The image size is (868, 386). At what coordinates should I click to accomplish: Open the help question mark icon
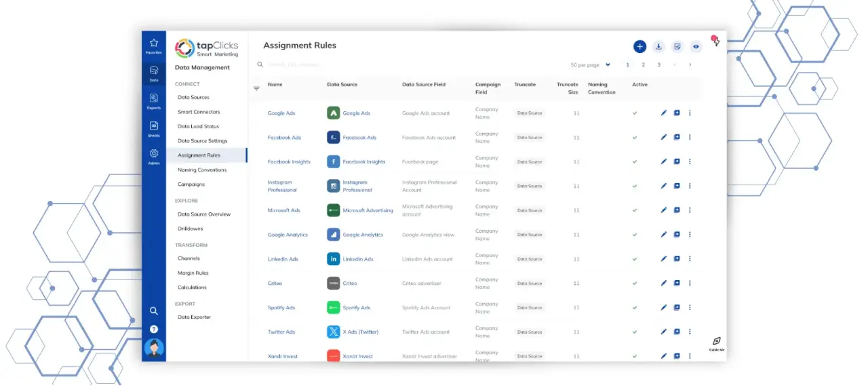(154, 329)
